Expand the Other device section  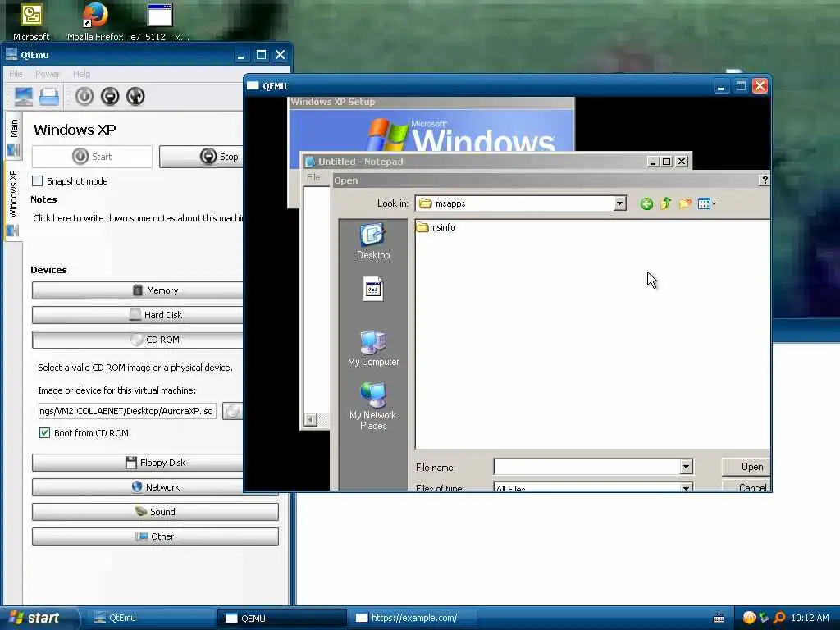[x=155, y=536]
